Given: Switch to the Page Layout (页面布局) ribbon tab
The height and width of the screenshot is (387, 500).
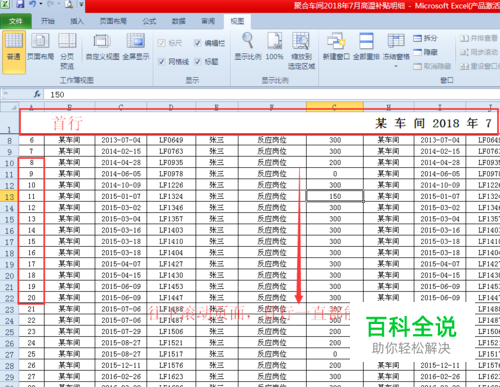Looking at the screenshot, I should click(x=113, y=21).
